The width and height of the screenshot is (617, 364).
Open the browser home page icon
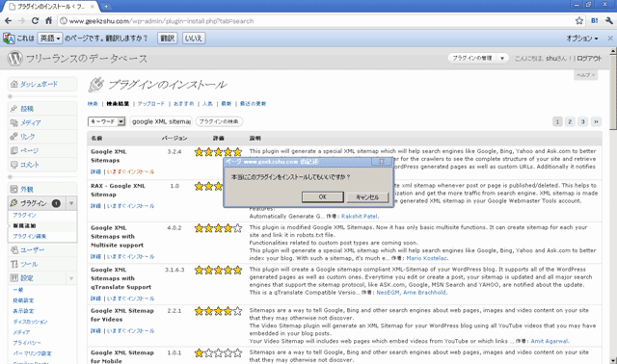[x=48, y=21]
